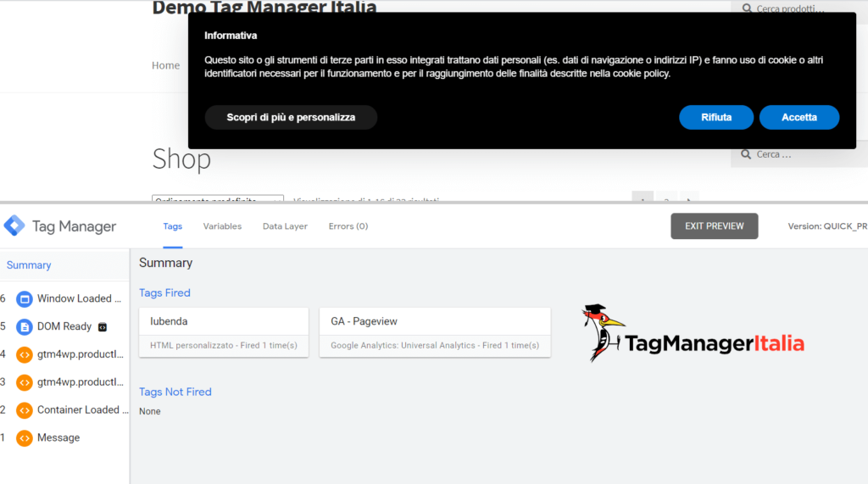
Task: Click the Message event icon
Action: tap(24, 438)
